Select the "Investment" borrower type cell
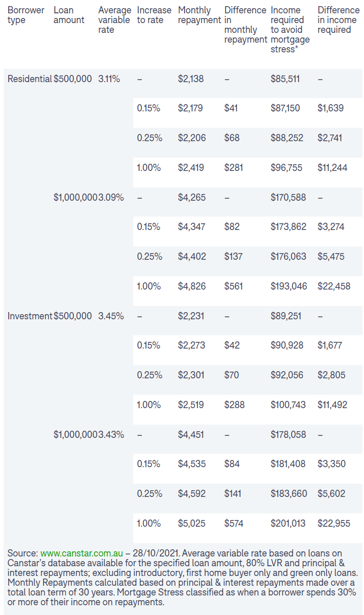Screen dimensions: 364x615 tap(30, 316)
